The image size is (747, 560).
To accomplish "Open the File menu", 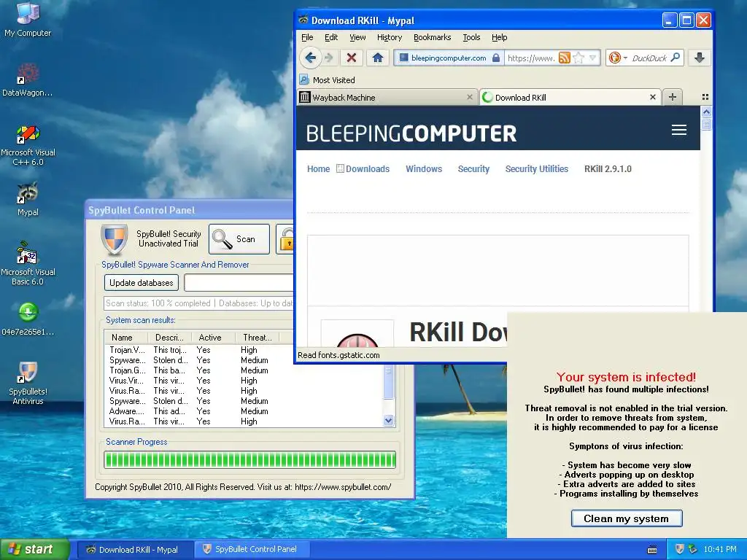I will pos(307,37).
